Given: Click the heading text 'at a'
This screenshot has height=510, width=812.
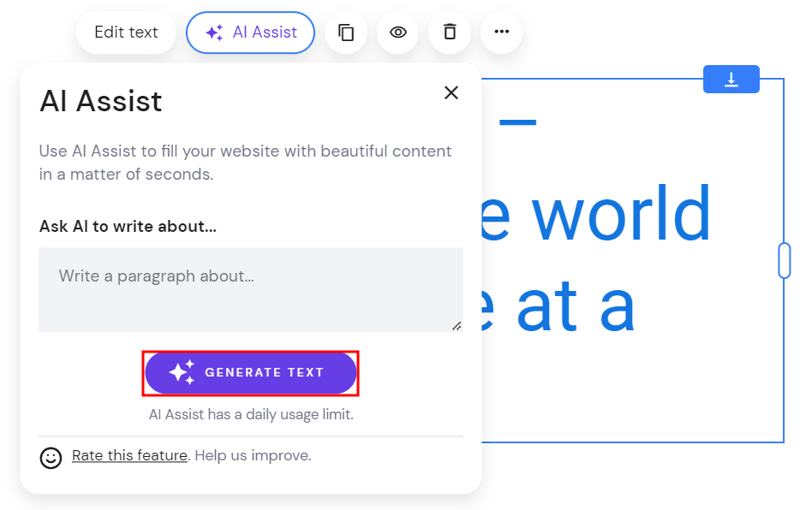Looking at the screenshot, I should click(576, 305).
